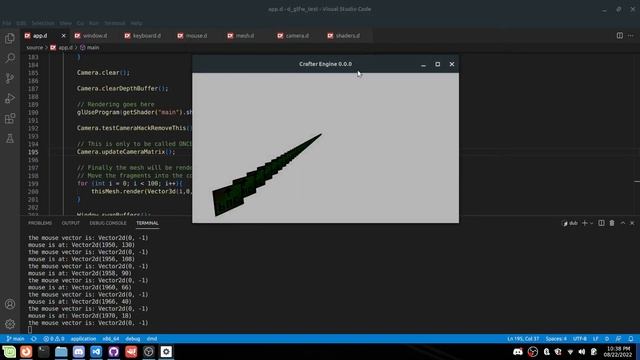Open the Search view in the activity bar
640x360 pixels.
pos(10,58)
